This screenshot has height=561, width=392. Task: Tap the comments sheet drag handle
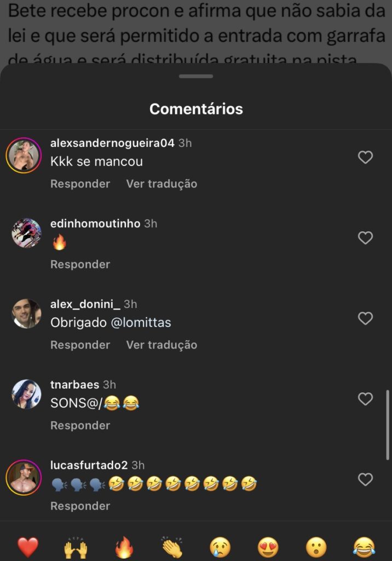point(196,76)
